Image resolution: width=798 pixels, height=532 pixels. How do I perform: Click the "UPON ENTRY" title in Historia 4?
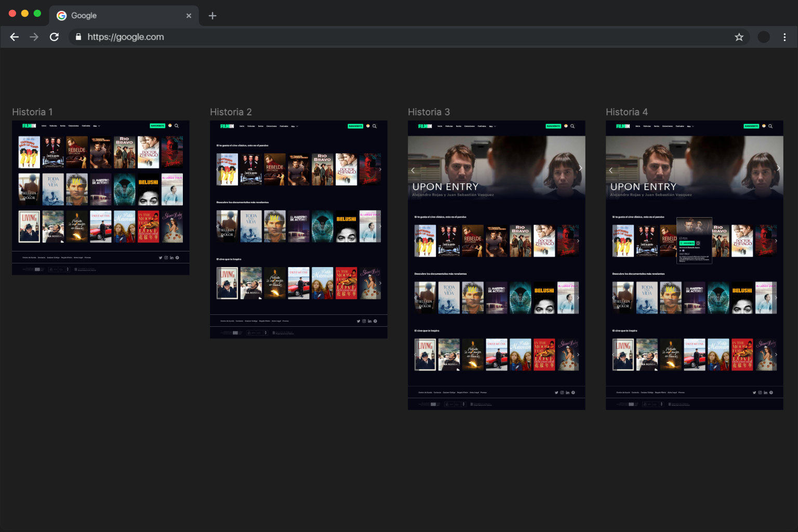(x=643, y=187)
